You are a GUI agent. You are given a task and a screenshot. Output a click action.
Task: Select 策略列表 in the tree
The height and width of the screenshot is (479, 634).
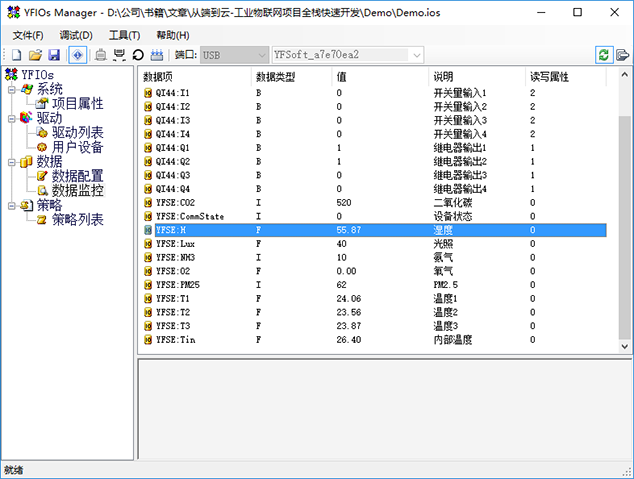tap(78, 220)
